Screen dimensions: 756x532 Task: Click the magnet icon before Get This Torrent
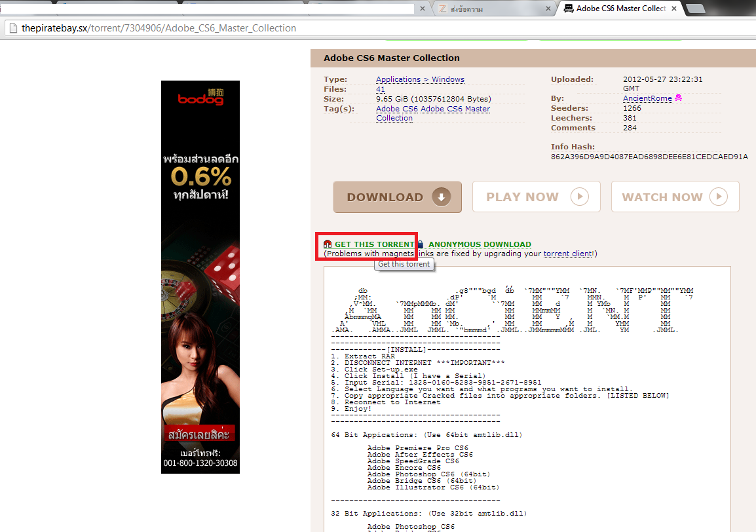[x=328, y=244]
